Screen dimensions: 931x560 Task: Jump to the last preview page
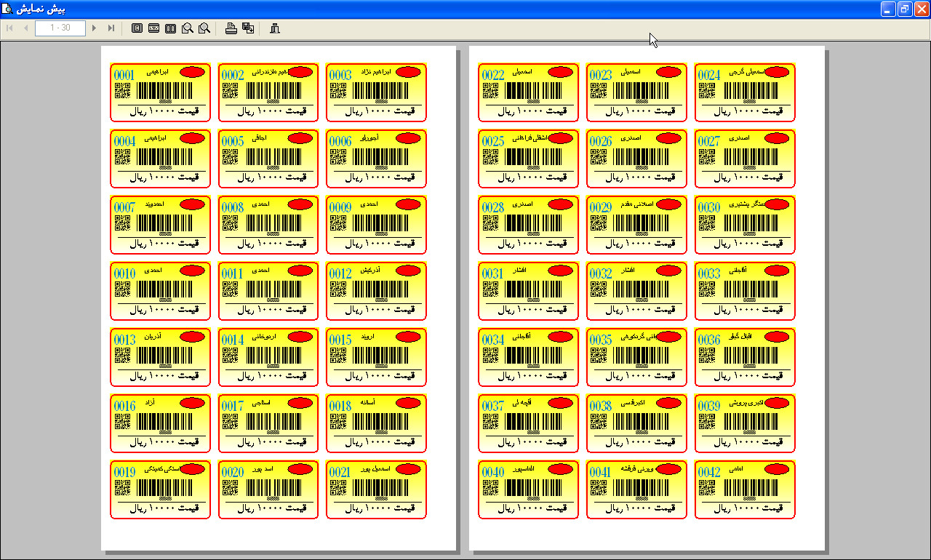click(x=111, y=28)
